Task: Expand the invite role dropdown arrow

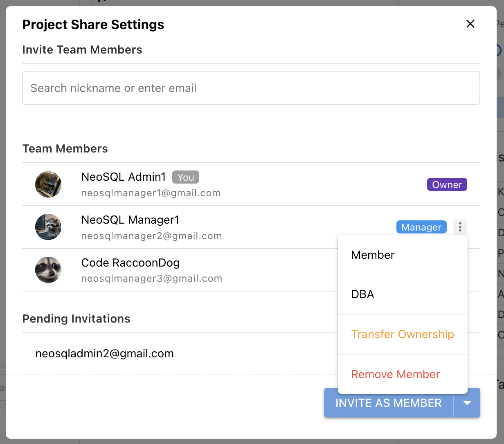Action: pos(467,403)
